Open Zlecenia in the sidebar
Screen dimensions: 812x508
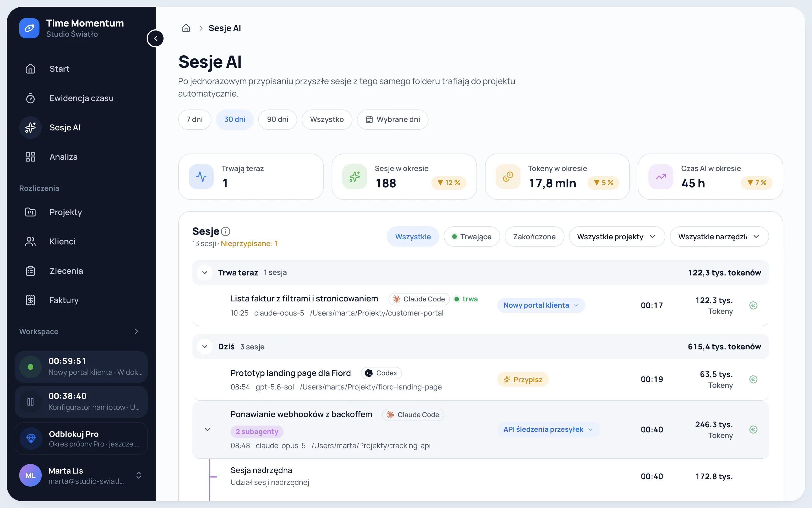tap(81, 271)
